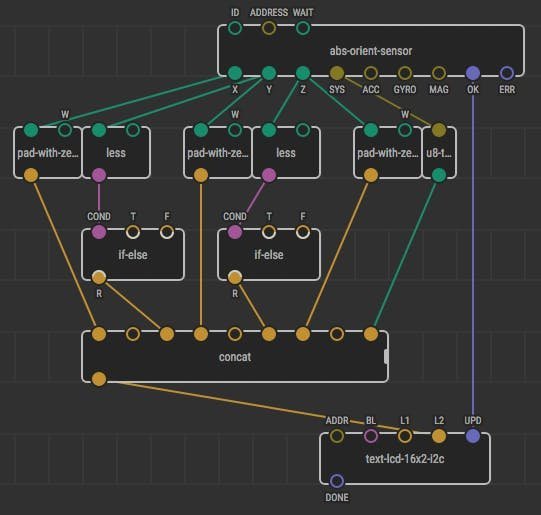Click the ADDR pin on the LCD node
The image size is (541, 515).
click(x=337, y=436)
